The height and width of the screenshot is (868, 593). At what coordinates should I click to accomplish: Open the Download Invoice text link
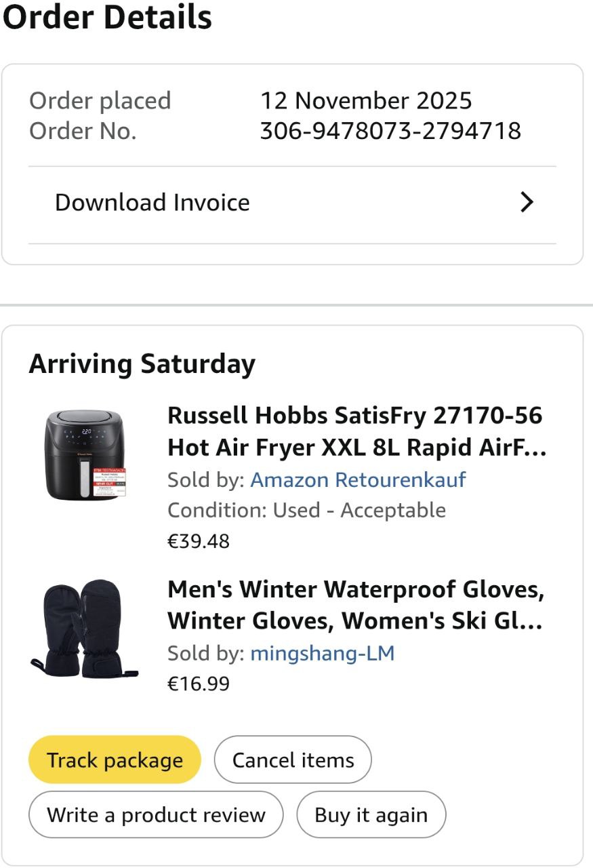(x=152, y=203)
